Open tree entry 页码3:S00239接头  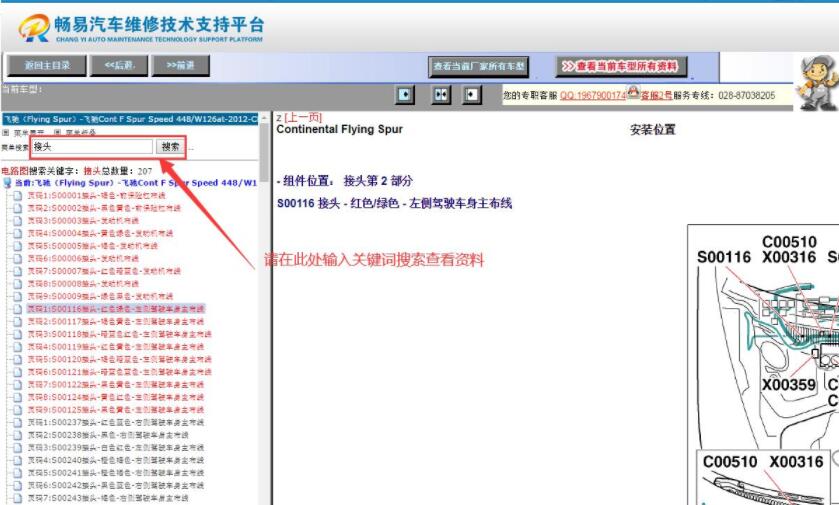coord(116,448)
